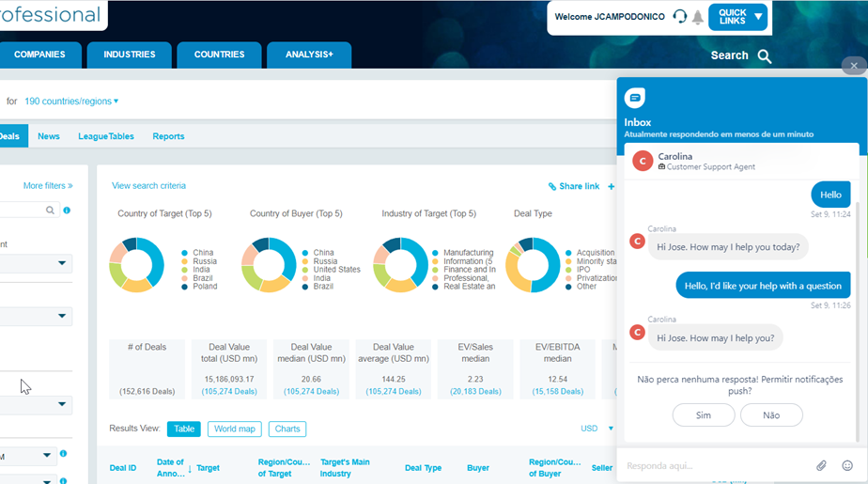Click the chat Inbox logo icon

click(635, 98)
